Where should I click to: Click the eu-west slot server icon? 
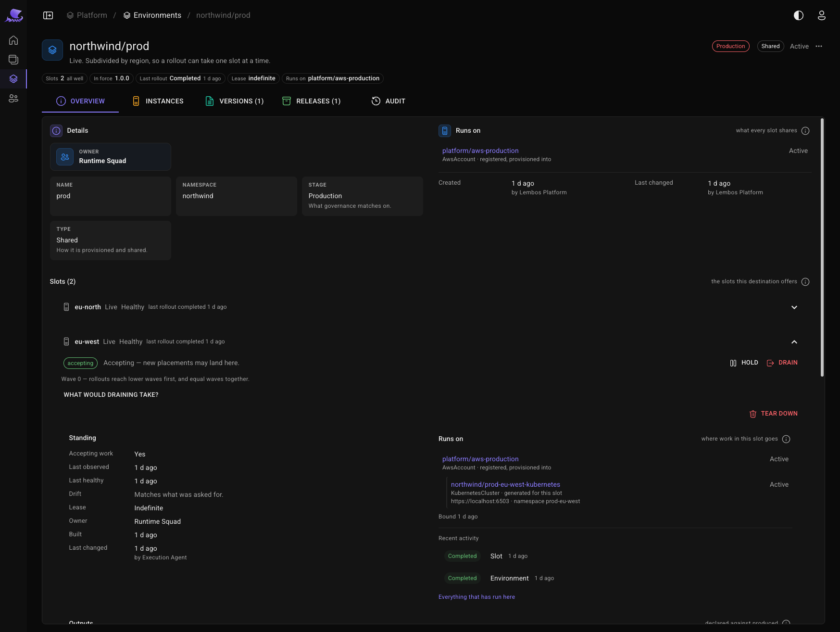(x=66, y=341)
